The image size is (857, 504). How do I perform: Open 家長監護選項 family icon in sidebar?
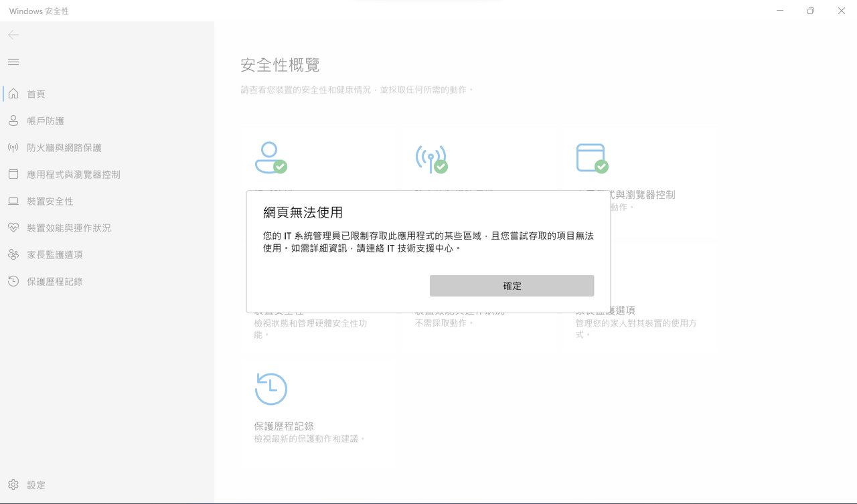click(12, 254)
